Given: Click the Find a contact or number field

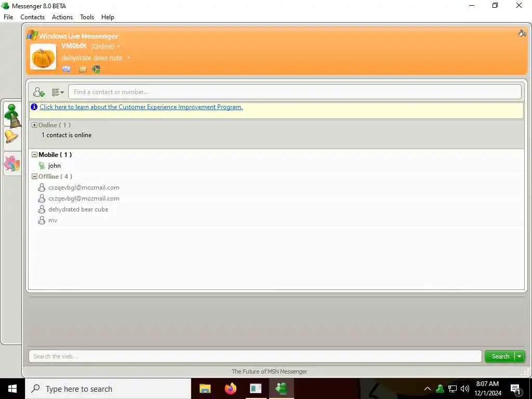Looking at the screenshot, I should [295, 92].
